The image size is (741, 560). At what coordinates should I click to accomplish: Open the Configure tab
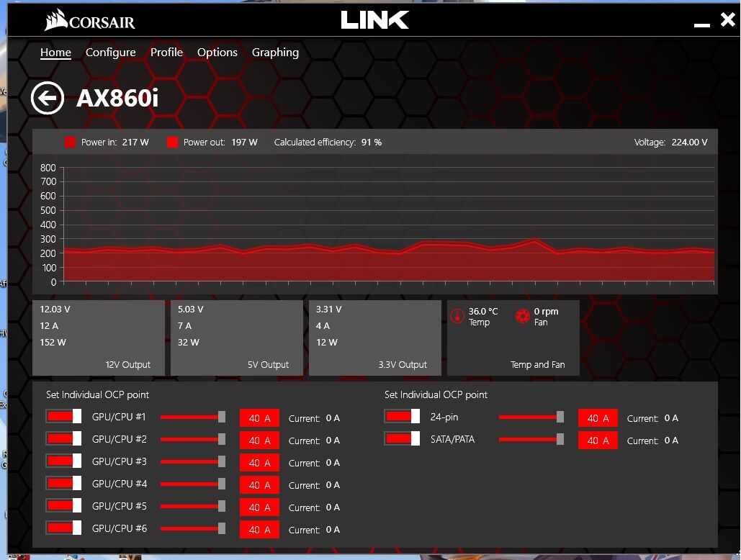coord(111,53)
